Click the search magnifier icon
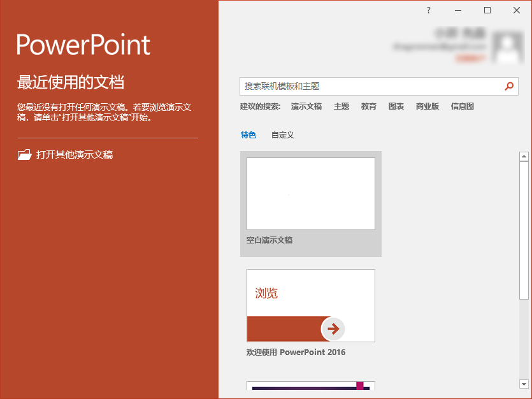 point(509,86)
